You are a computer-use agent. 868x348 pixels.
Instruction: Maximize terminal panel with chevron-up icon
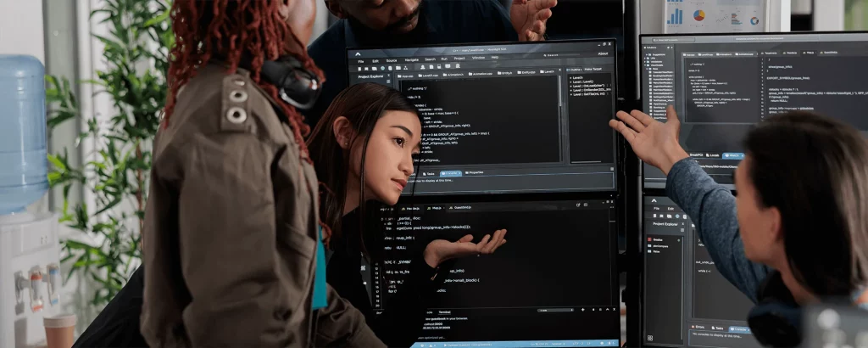click(x=607, y=309)
